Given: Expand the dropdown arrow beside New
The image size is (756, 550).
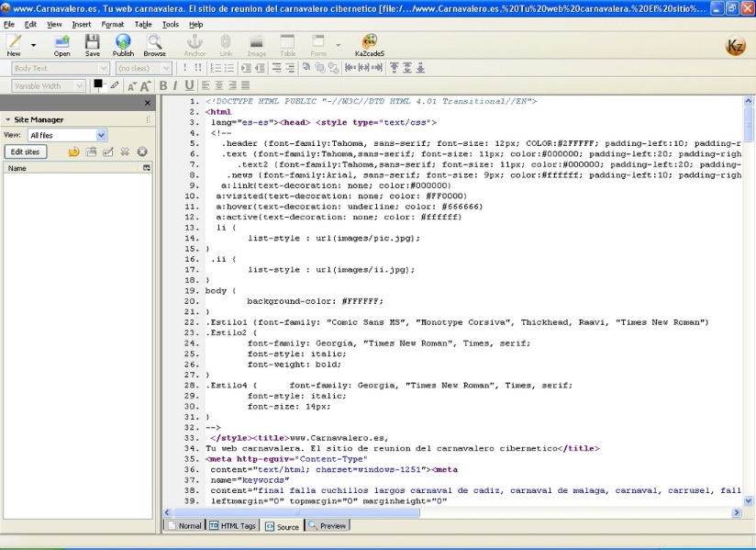Looking at the screenshot, I should pos(34,44).
